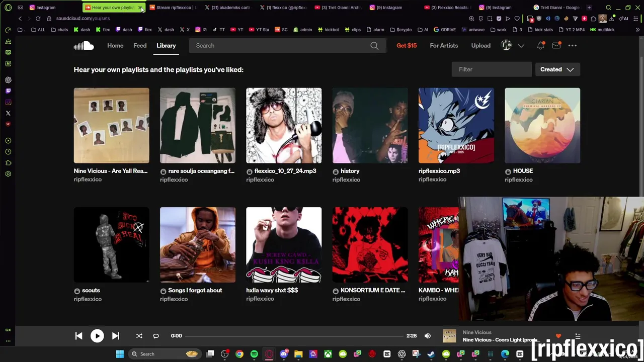Toggle repeat in the player bar

point(156,336)
